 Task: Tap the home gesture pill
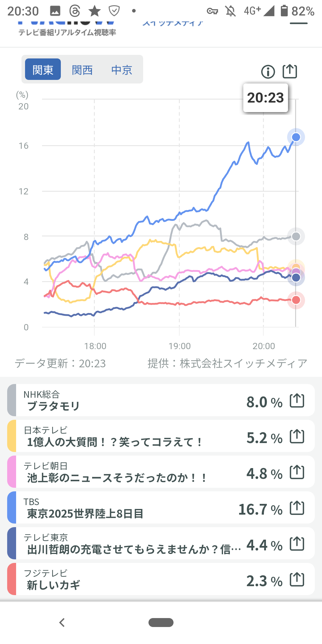pos(161,623)
